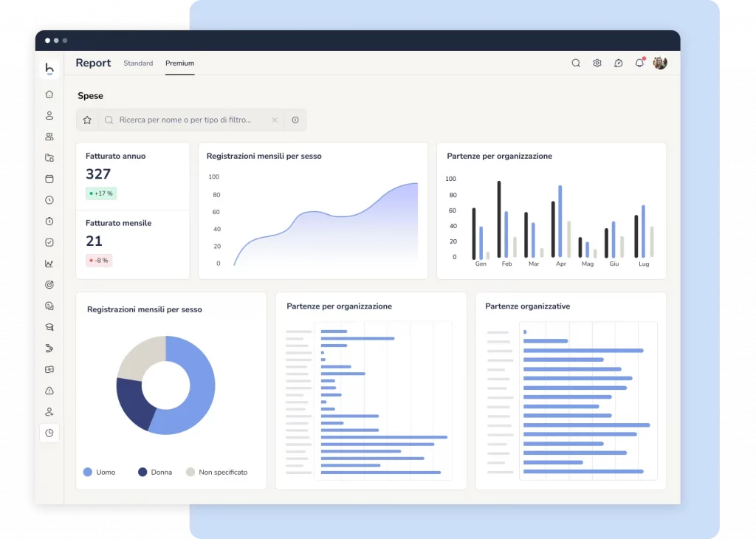Click the "Ricerca per nome" search field
The width and height of the screenshot is (756, 539).
(188, 120)
